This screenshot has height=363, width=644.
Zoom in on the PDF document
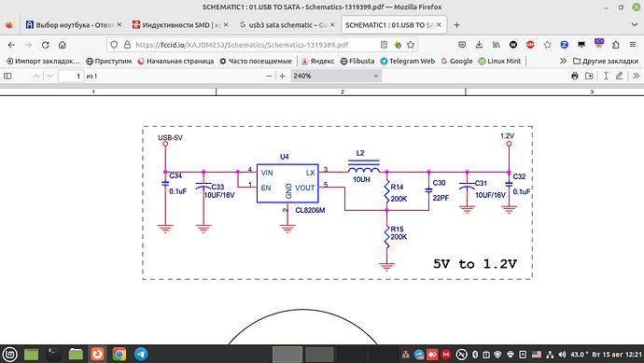tap(283, 76)
